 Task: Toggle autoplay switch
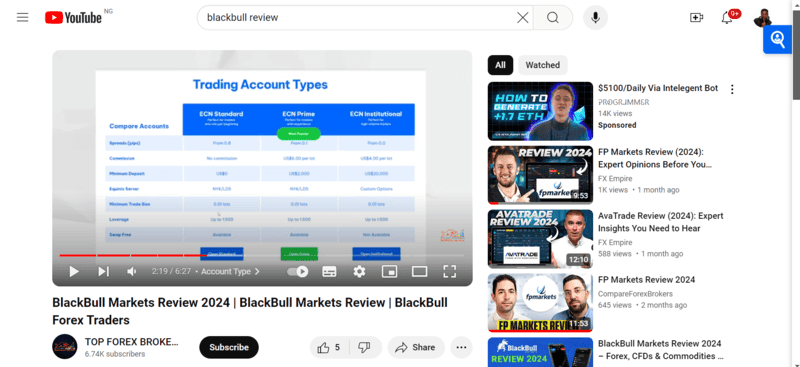(298, 272)
